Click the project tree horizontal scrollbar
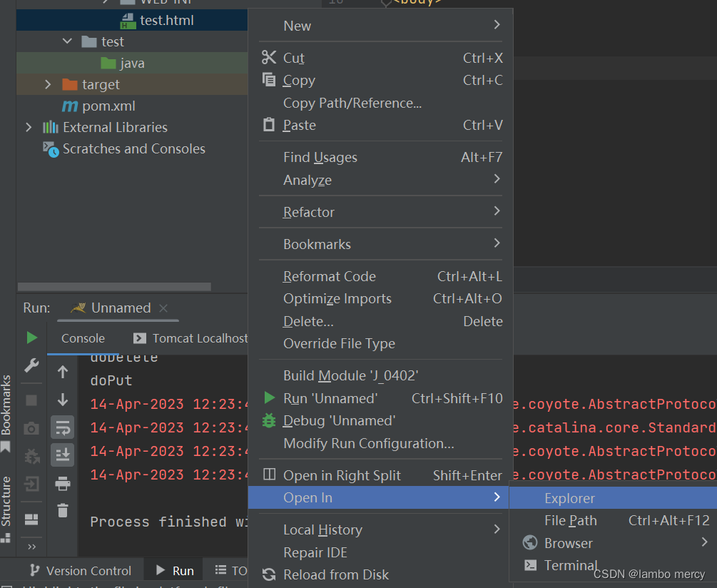This screenshot has height=588, width=717. click(114, 287)
